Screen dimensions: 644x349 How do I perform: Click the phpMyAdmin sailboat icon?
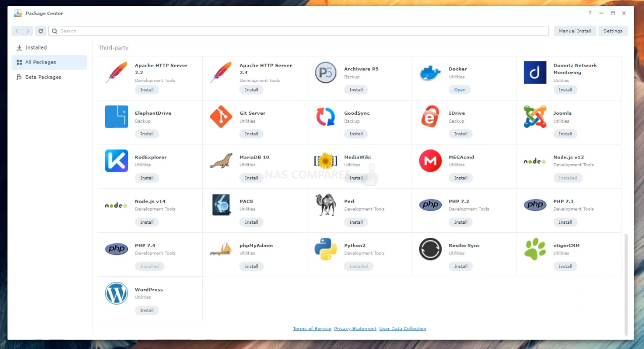pos(221,249)
